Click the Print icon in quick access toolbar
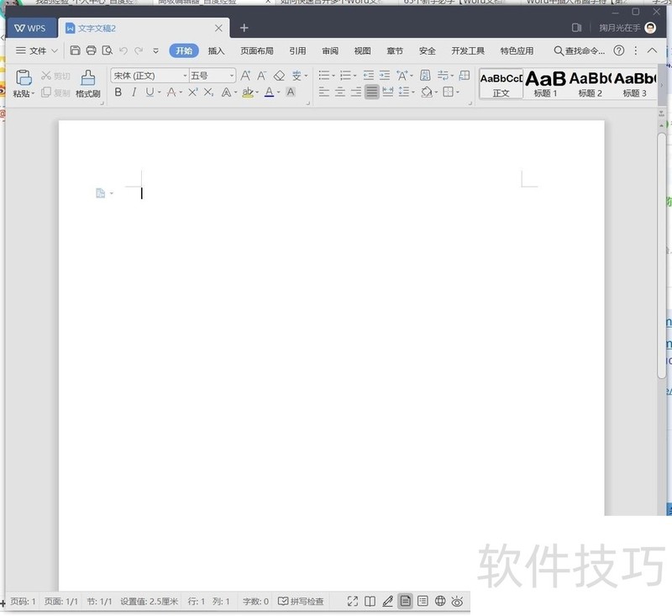 tap(91, 50)
